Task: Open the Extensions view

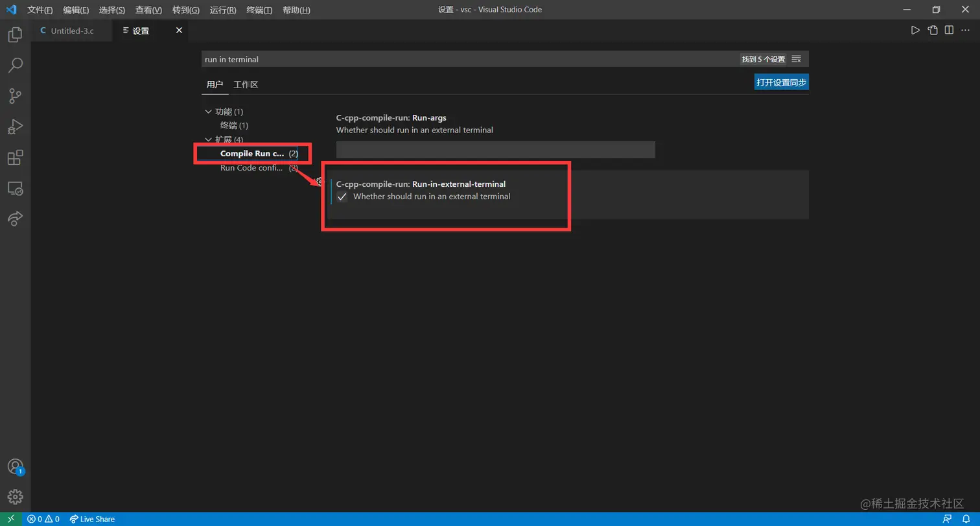Action: tap(15, 158)
